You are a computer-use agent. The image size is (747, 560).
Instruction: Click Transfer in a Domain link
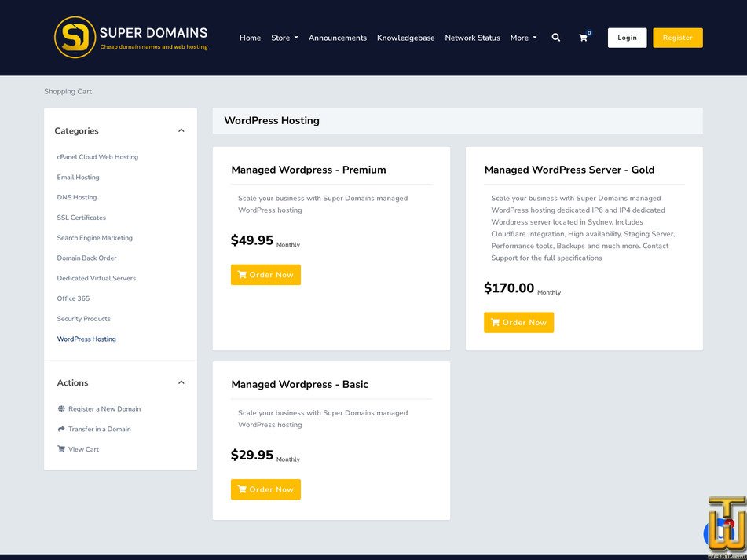pos(100,429)
